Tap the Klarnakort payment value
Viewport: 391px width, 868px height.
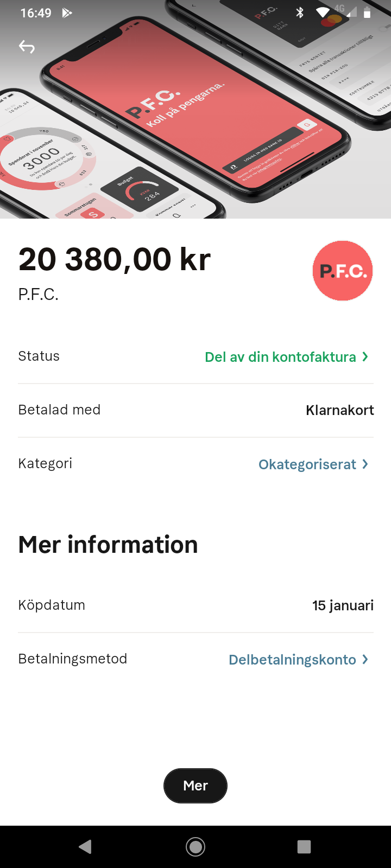[x=340, y=410]
